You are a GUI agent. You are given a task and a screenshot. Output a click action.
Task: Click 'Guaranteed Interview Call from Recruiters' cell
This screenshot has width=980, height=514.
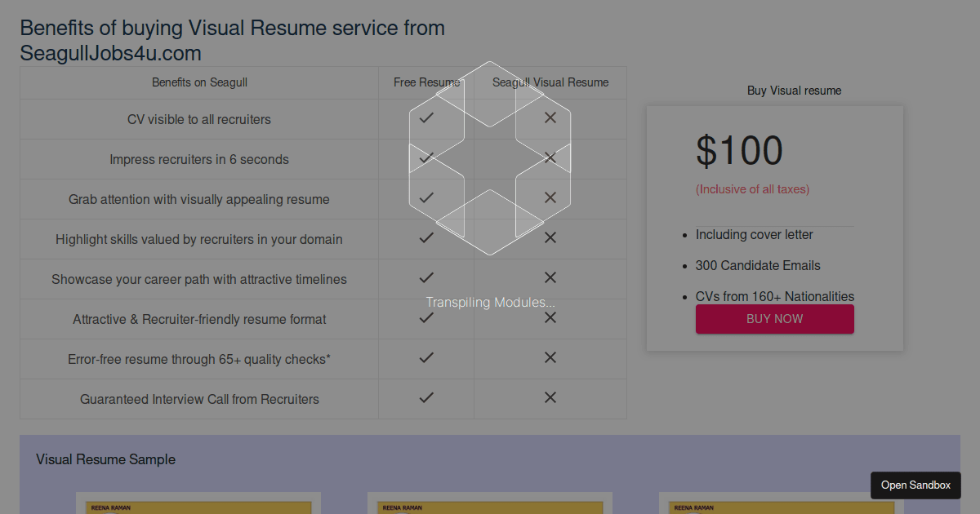coord(199,399)
